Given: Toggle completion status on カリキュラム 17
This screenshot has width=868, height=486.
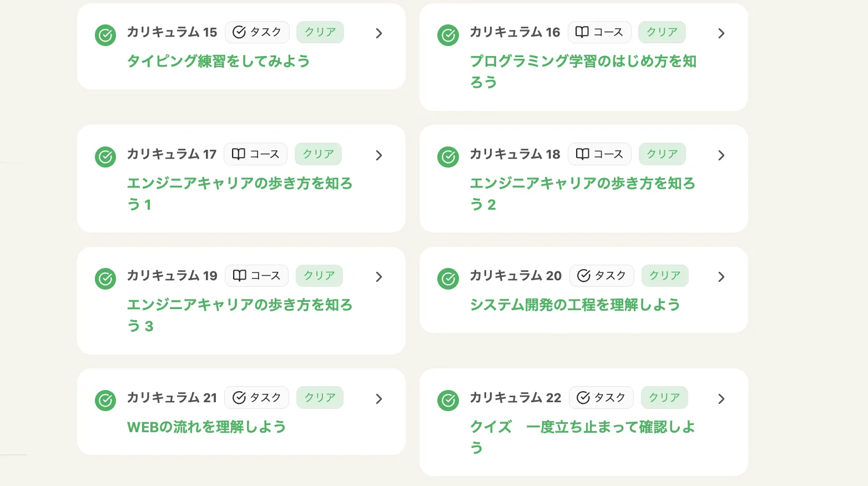Looking at the screenshot, I should tap(105, 157).
